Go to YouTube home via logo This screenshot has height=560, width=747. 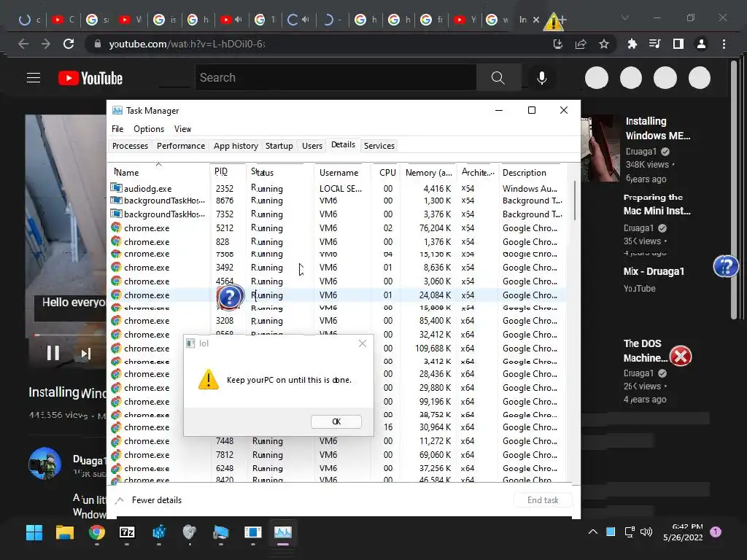pos(90,78)
